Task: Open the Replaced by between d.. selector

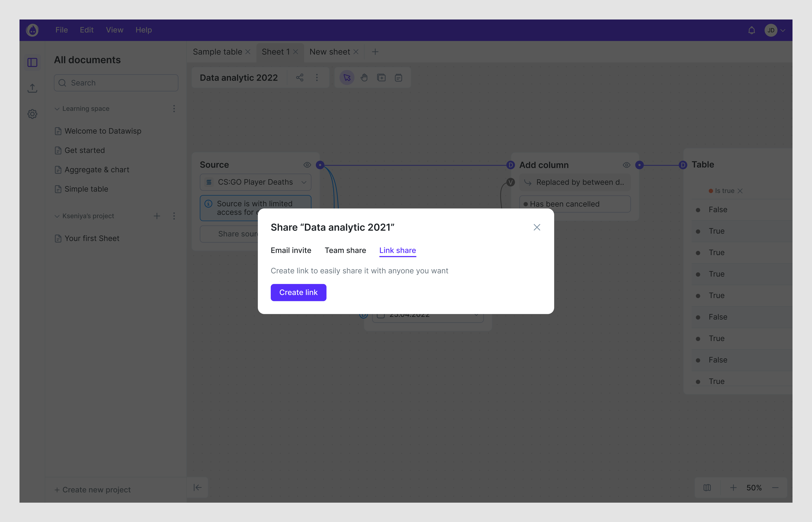Action: (575, 182)
